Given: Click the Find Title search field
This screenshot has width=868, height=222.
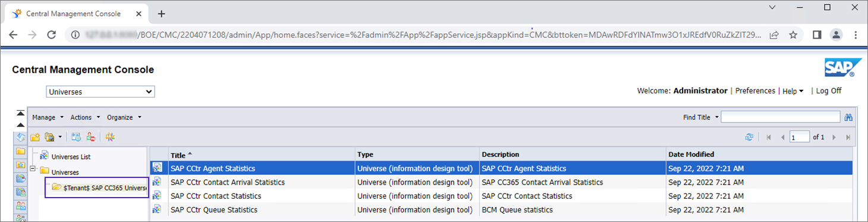Looking at the screenshot, I should click(x=781, y=117).
